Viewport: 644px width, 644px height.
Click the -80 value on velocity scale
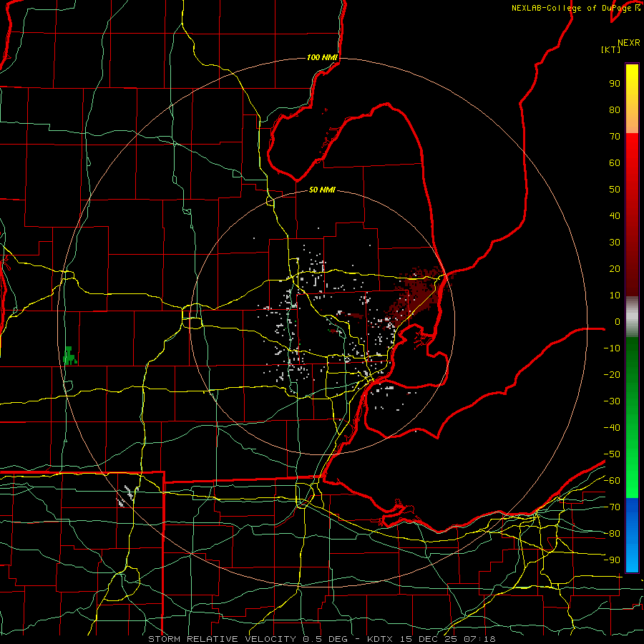612,534
